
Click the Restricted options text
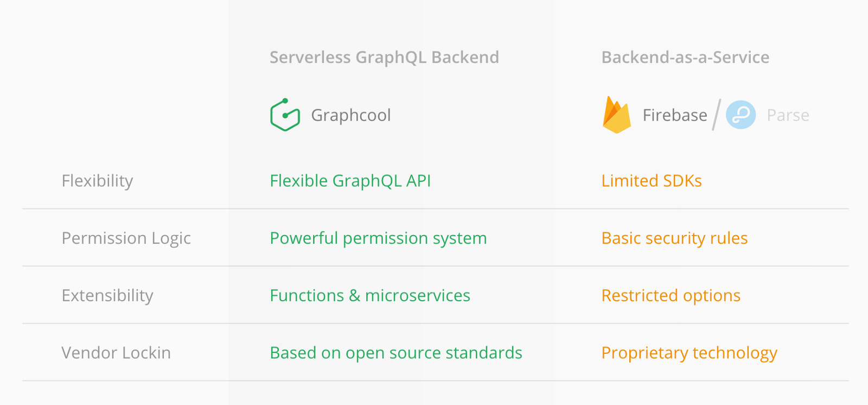coord(671,295)
